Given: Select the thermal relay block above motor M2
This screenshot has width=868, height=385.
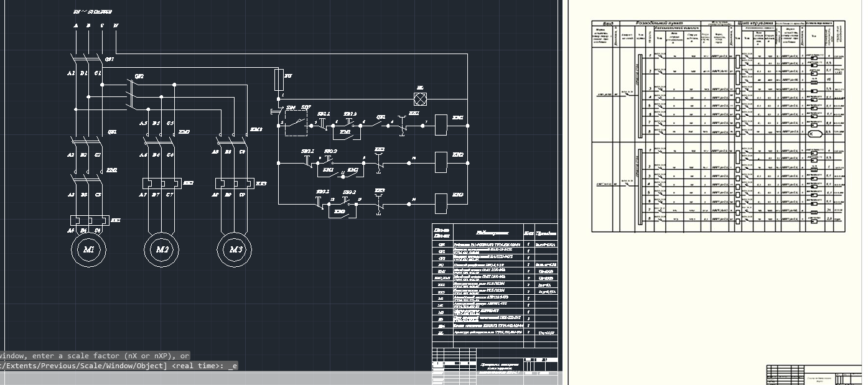Looking at the screenshot, I should pyautogui.click(x=162, y=183).
